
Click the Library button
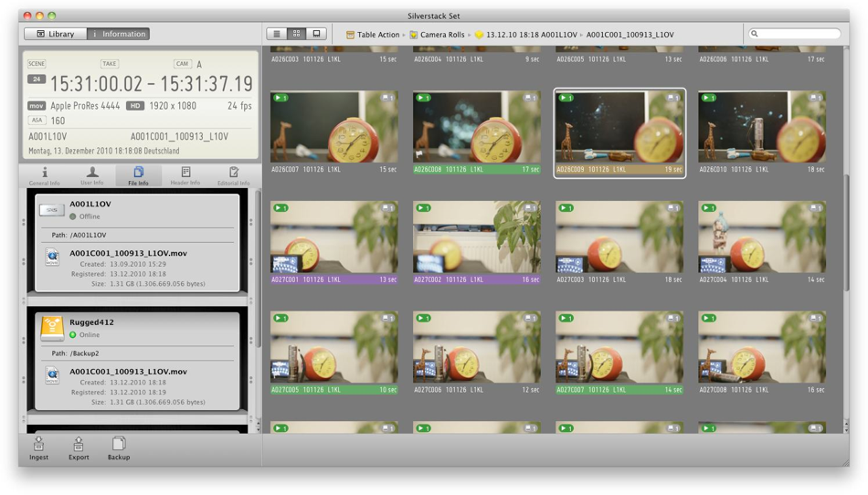click(x=55, y=34)
